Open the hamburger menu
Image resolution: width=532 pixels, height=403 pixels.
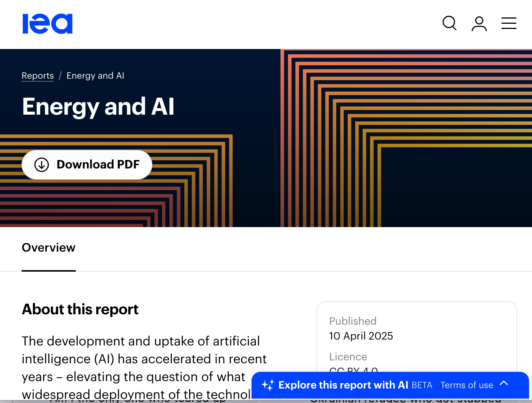click(509, 23)
